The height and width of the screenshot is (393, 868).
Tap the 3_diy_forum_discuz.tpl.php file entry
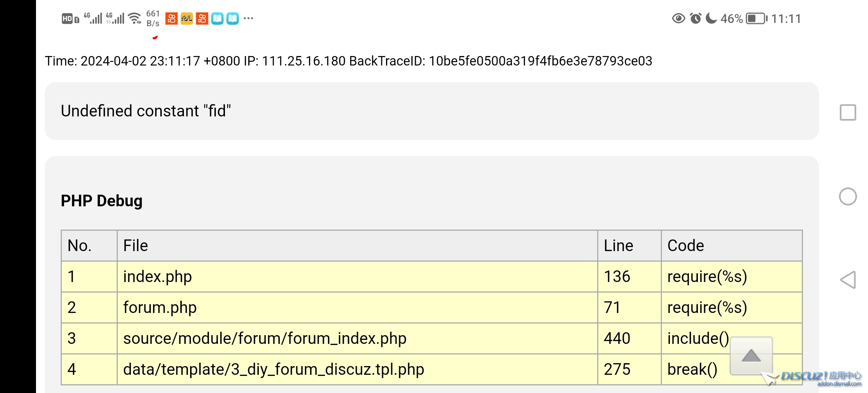273,369
